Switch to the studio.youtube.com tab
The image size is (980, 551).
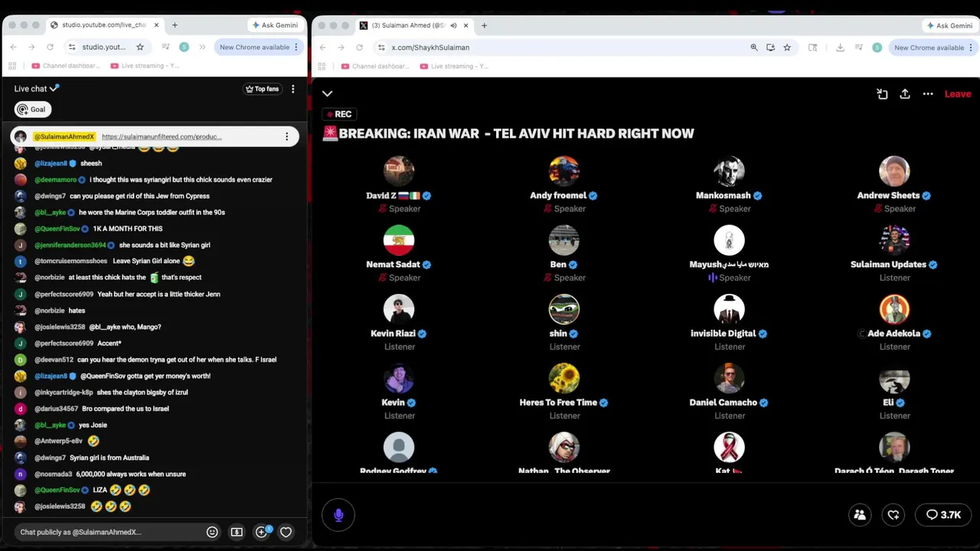coord(103,25)
